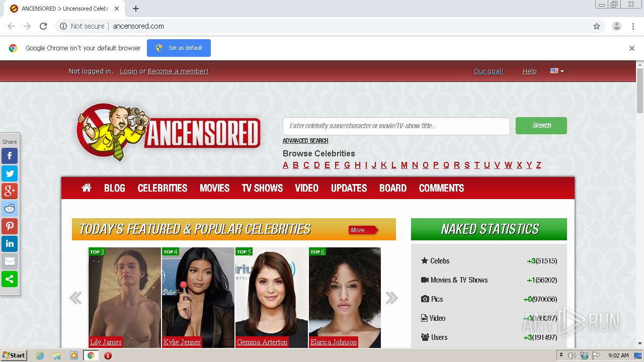Screen dimensions: 644x362
Task: Open the VIDEO menu item
Action: point(307,188)
